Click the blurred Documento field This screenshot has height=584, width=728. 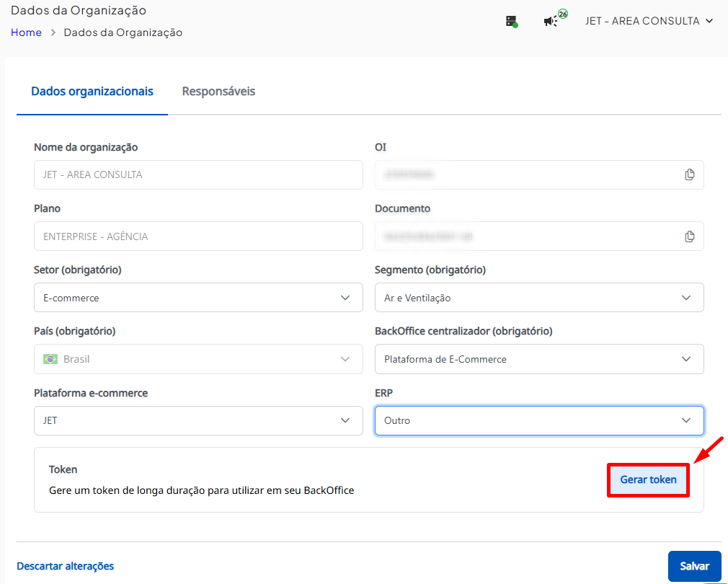(539, 236)
